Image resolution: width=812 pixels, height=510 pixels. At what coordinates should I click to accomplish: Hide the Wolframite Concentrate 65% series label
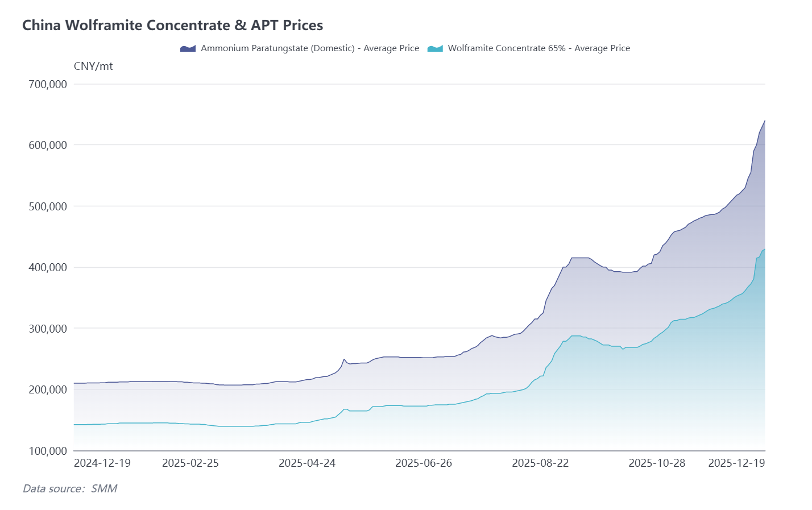[x=538, y=48]
